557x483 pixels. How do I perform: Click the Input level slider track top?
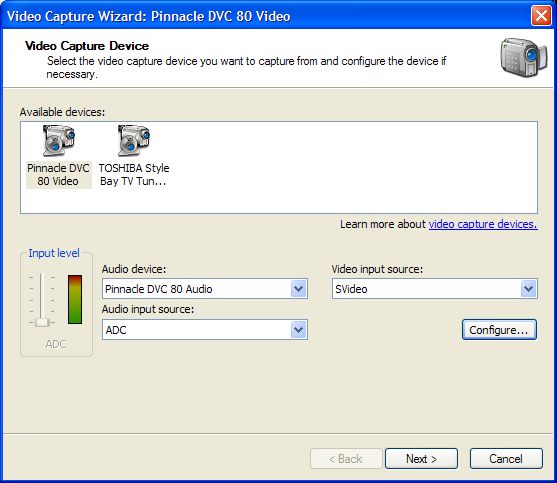tap(41, 276)
